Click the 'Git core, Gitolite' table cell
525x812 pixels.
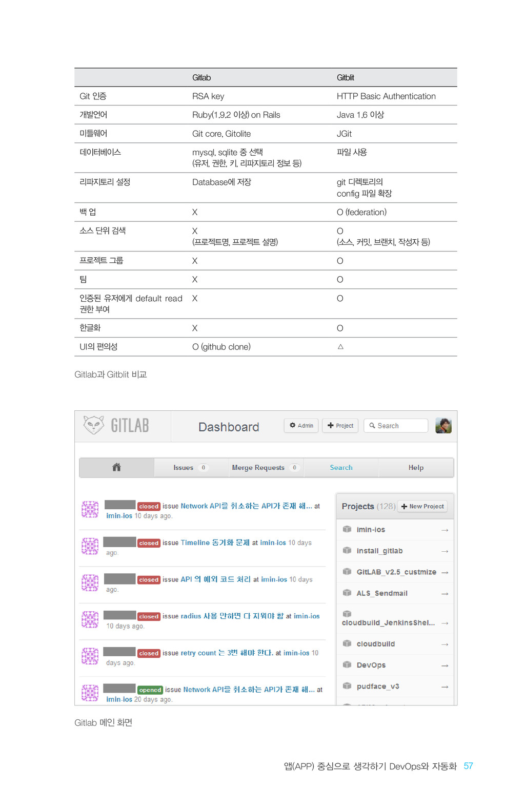221,134
